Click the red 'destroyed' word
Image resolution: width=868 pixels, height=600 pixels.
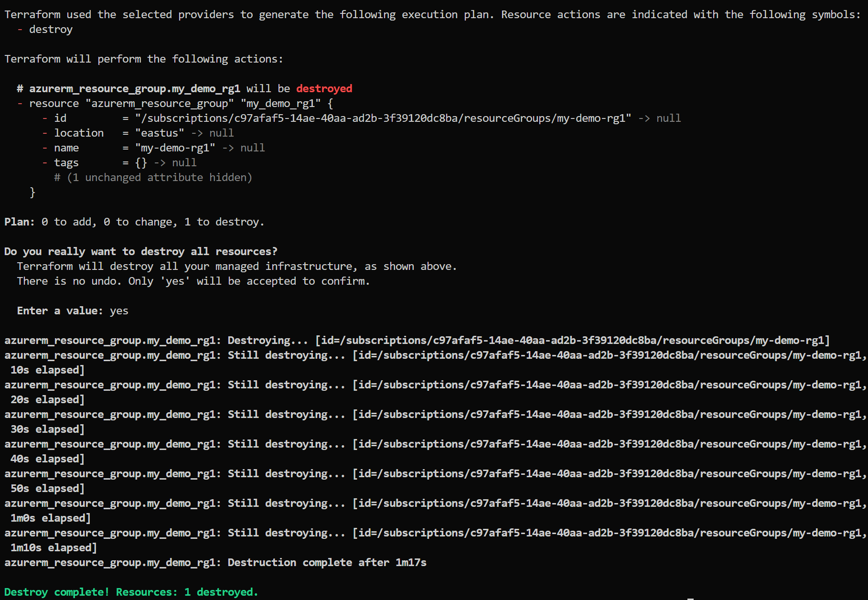point(324,89)
